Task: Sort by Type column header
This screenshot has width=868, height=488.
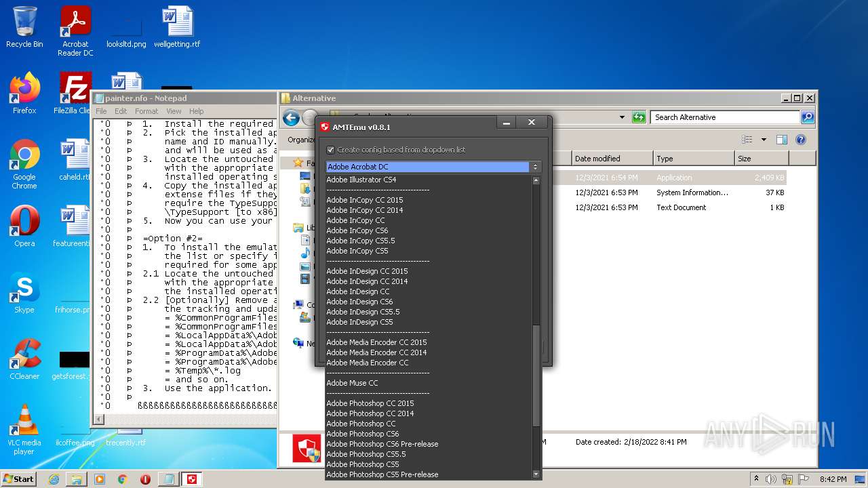Action: [x=694, y=159]
